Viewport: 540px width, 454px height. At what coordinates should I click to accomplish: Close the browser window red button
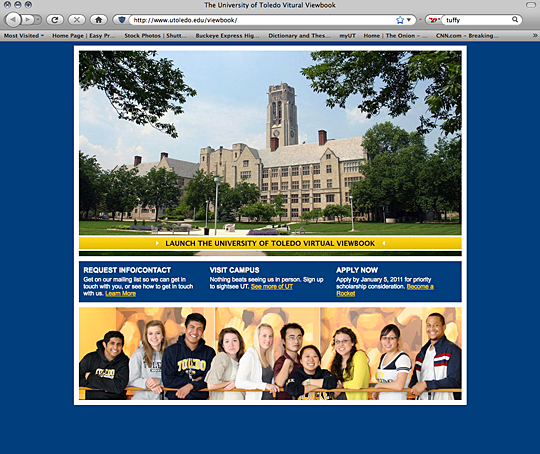(x=7, y=5)
